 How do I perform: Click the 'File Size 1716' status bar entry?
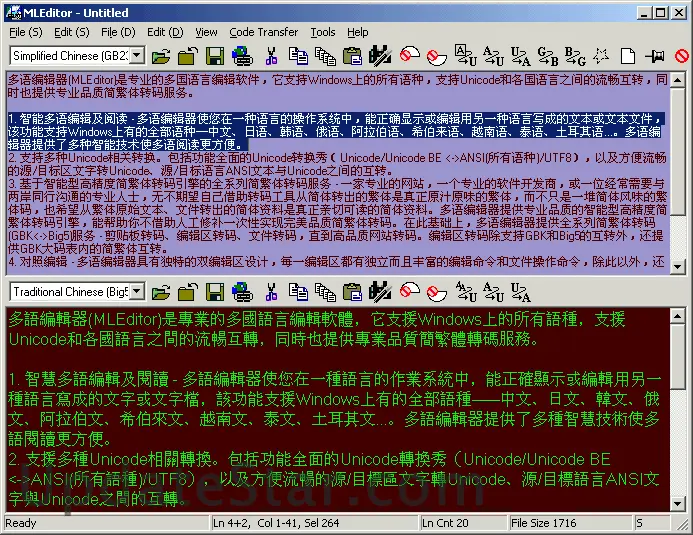coord(544,523)
